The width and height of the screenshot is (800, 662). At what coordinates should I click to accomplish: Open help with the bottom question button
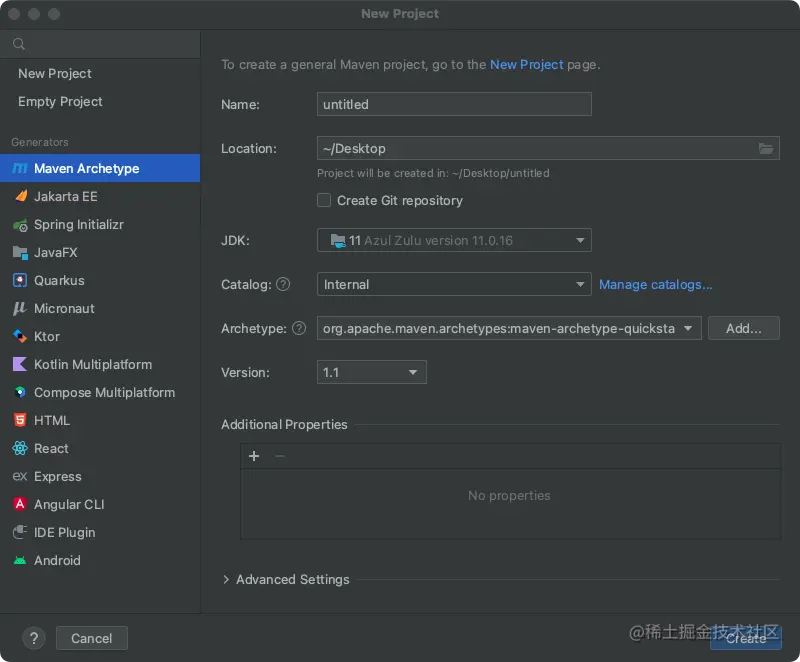click(34, 638)
